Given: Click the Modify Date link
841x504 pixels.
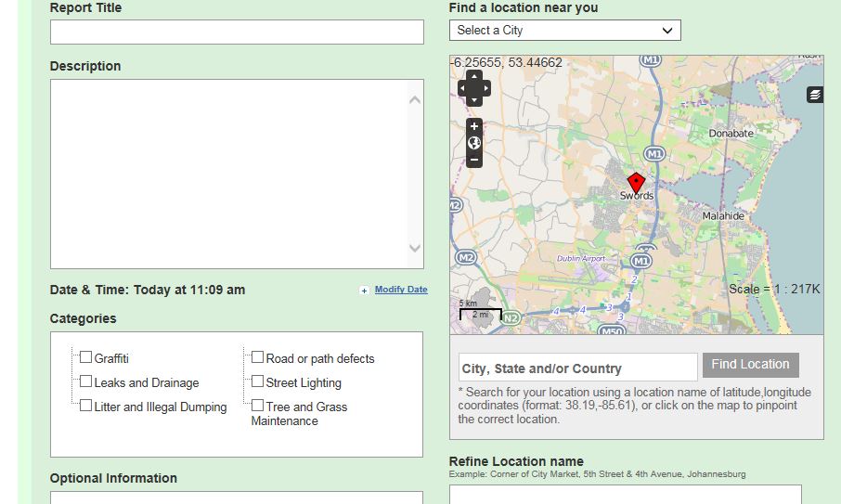Looking at the screenshot, I should tap(401, 290).
